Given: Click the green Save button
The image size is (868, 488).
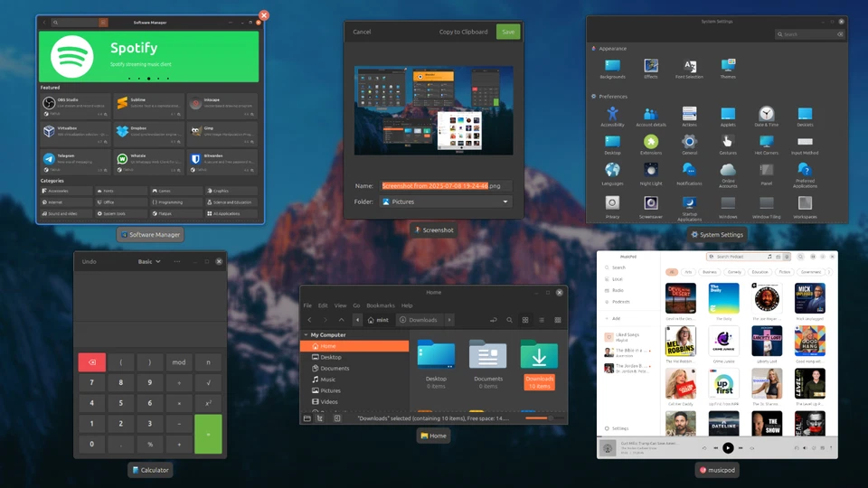Looking at the screenshot, I should pos(508,32).
